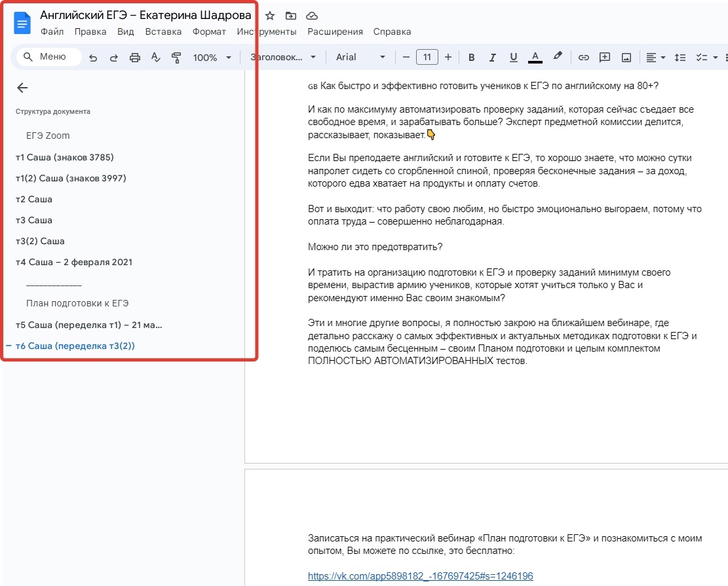Screen dimensions: 728x586
Task: Insert a link via toolbar icon
Action: [x=584, y=57]
